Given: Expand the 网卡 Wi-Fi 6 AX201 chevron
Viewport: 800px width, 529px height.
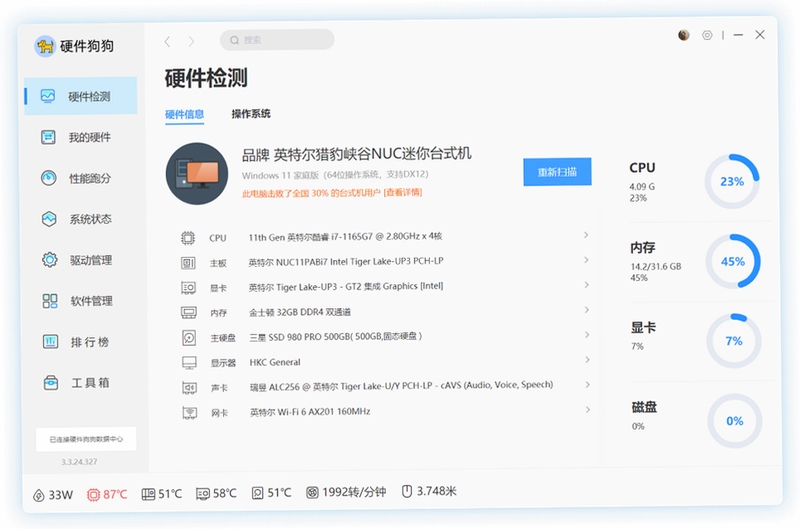Looking at the screenshot, I should 588,410.
